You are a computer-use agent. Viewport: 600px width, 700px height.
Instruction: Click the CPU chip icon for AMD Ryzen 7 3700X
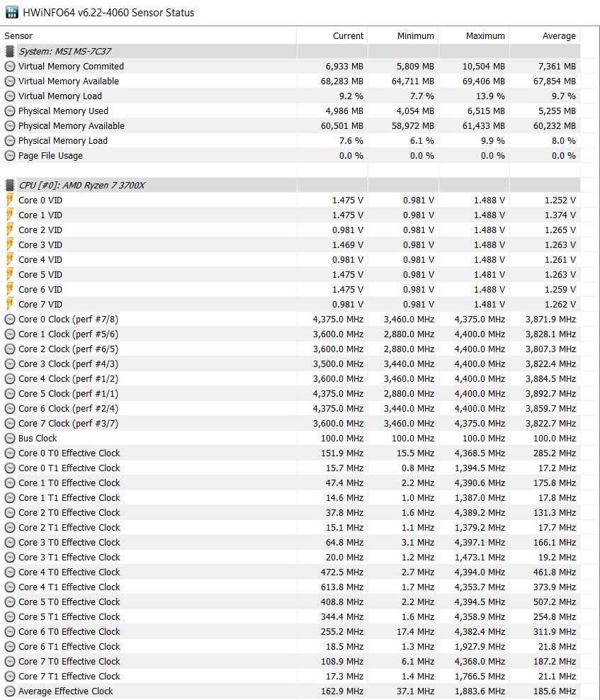(x=10, y=185)
